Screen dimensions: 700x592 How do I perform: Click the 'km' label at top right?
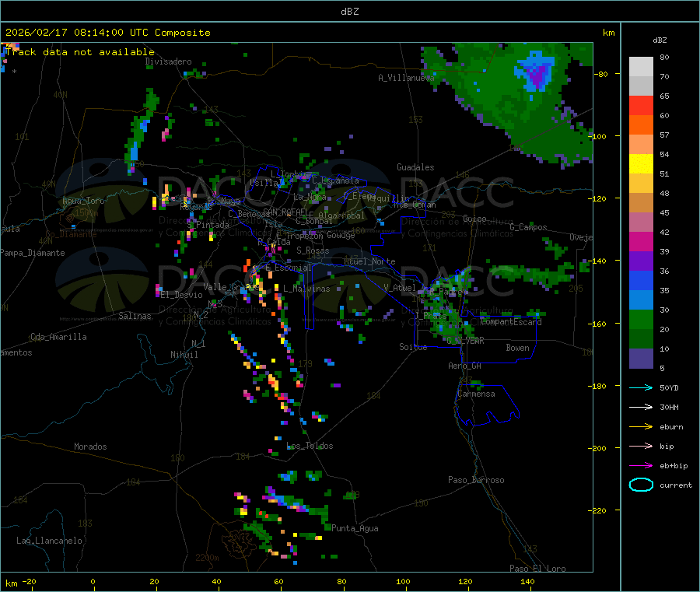click(x=608, y=33)
